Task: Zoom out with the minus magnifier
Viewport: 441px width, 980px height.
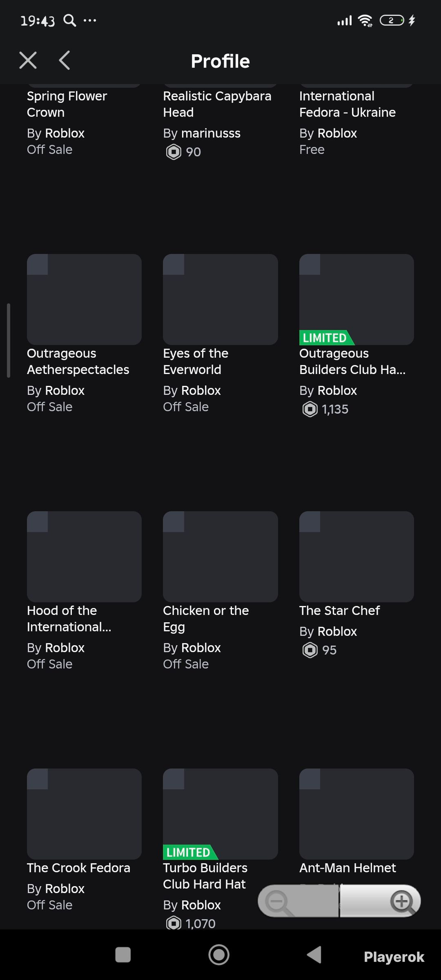Action: [279, 901]
